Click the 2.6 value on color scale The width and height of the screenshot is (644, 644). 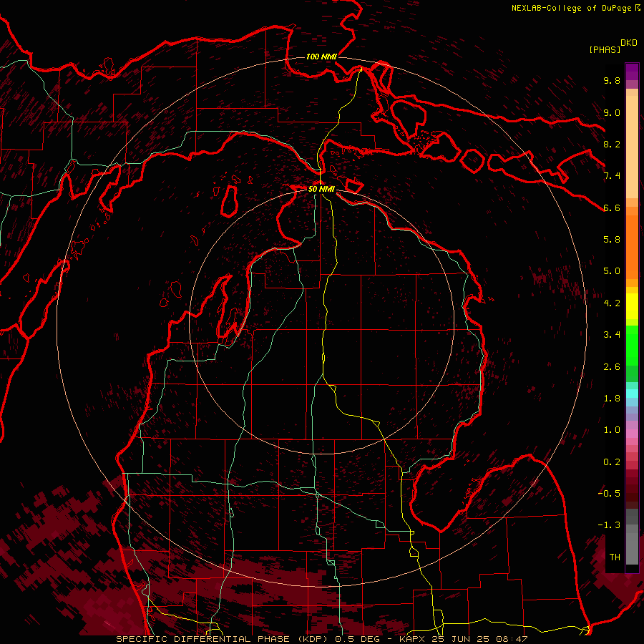coord(612,367)
